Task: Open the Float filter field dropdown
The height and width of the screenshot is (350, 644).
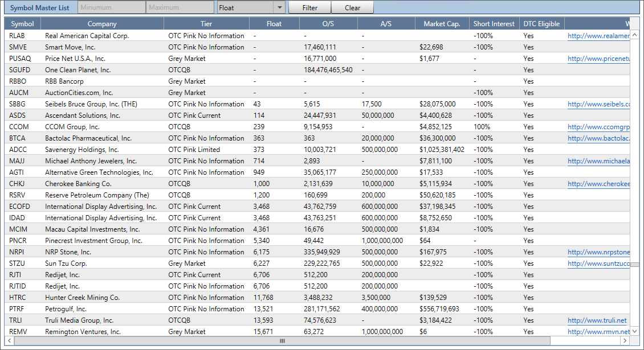Action: [x=279, y=7]
